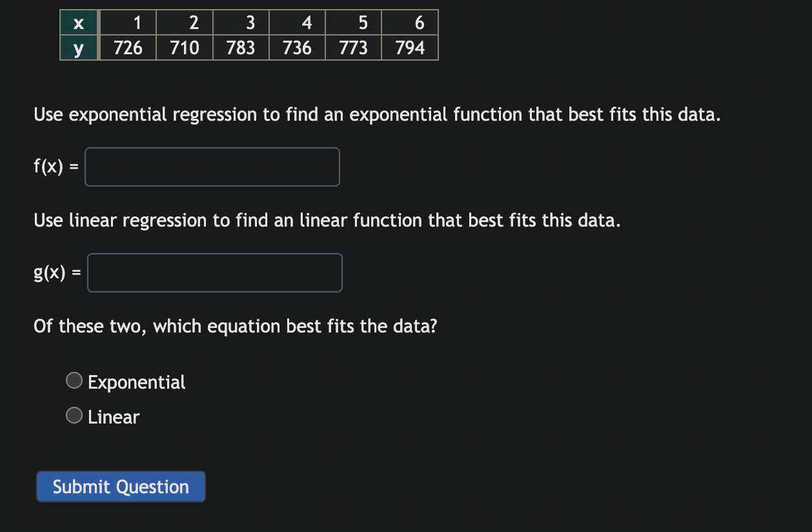This screenshot has height=532, width=812.
Task: Click the table cell containing 773
Action: (353, 48)
